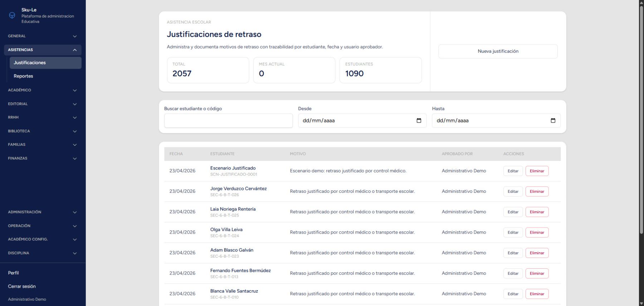Click Administrativo Demo user label in sidebar footer

(x=27, y=300)
